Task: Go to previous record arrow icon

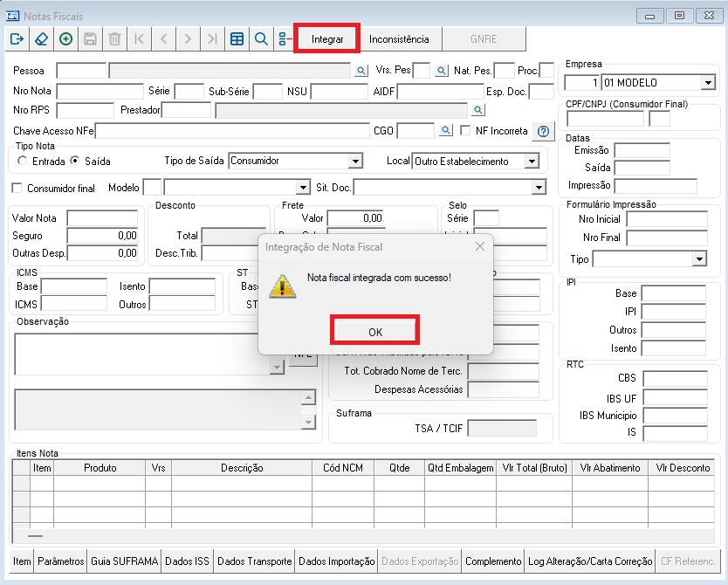Action: 163,39
